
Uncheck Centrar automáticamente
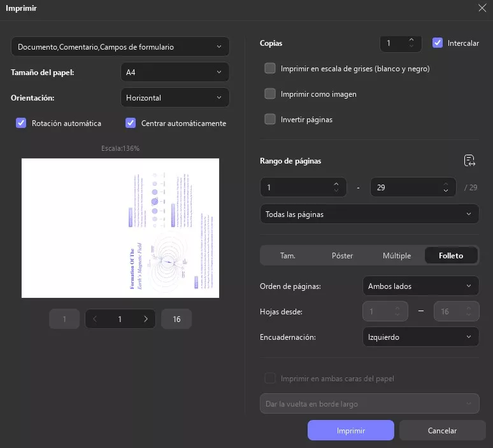(x=131, y=123)
